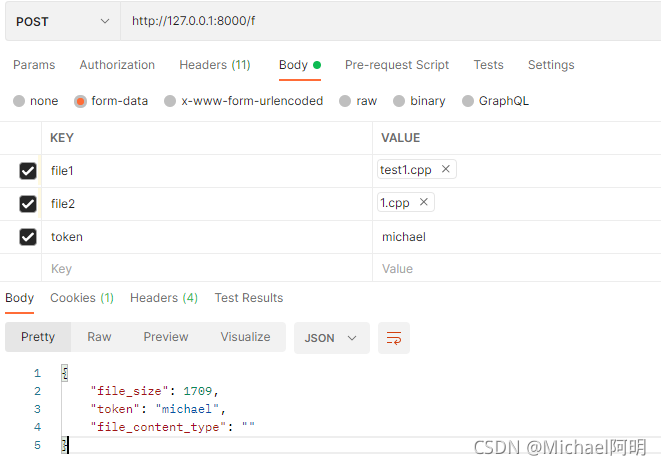Click the empty Key placeholder field
661x465 pixels.
pos(207,269)
